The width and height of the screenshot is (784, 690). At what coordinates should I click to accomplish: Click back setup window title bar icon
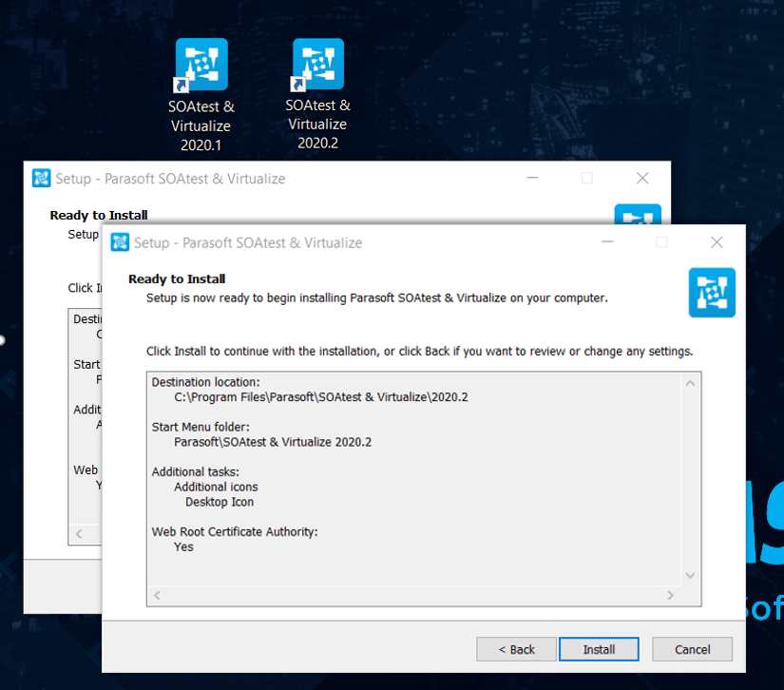click(42, 178)
